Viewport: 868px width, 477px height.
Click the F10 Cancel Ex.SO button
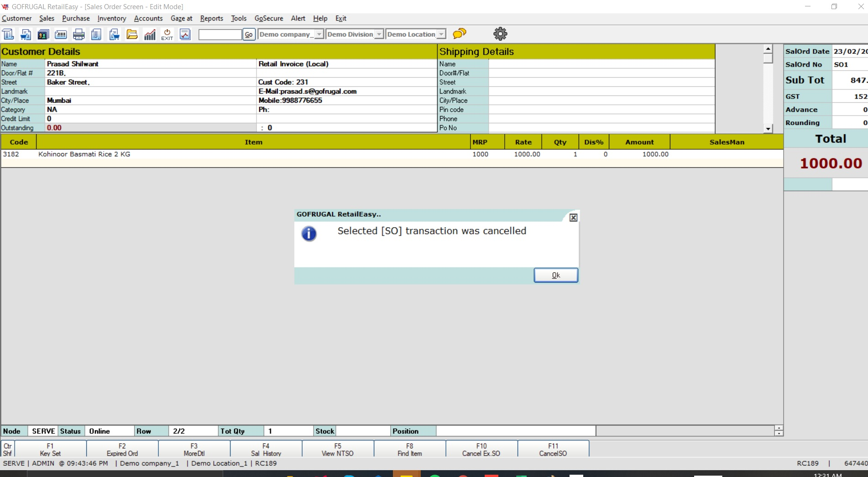(481, 449)
